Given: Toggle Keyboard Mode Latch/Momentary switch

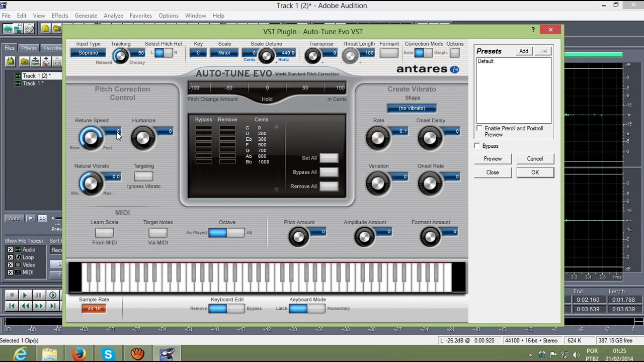Looking at the screenshot, I should point(307,308).
